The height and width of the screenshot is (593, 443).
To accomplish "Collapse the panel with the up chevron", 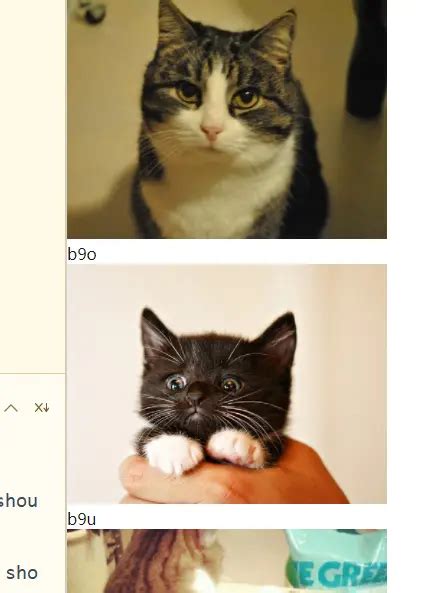I will click(11, 408).
